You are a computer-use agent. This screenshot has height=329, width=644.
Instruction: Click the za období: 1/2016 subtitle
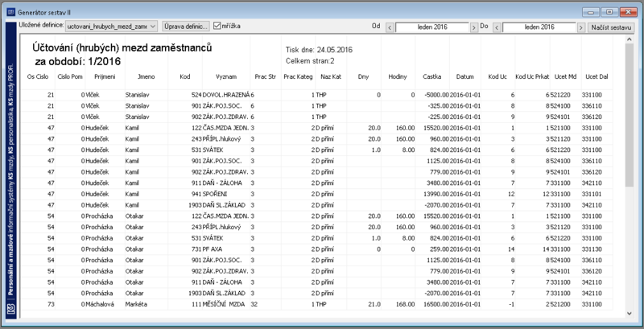(x=78, y=62)
